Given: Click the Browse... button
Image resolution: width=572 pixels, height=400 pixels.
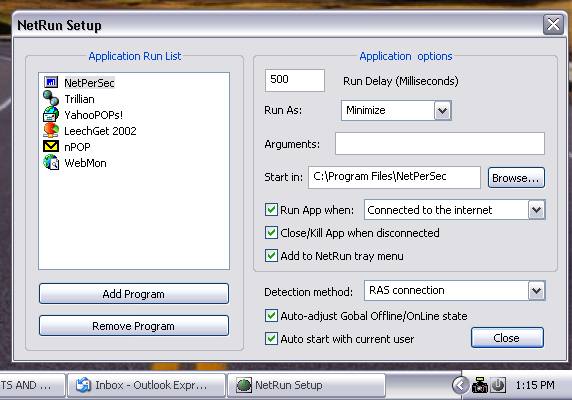Looking at the screenshot, I should pyautogui.click(x=516, y=178).
